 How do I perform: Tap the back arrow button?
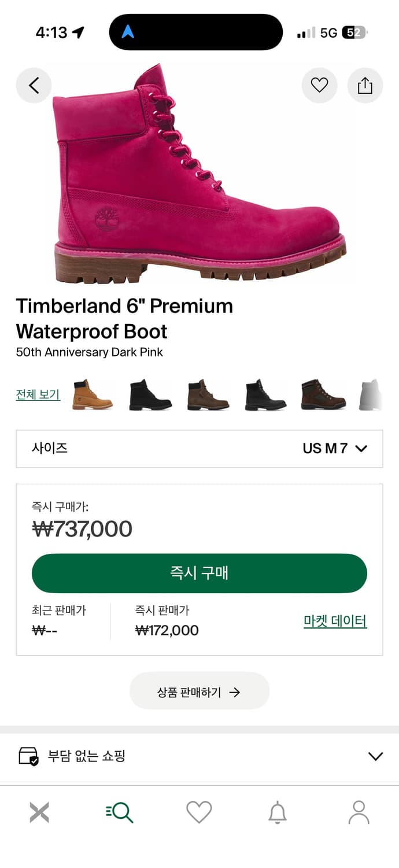coord(34,86)
